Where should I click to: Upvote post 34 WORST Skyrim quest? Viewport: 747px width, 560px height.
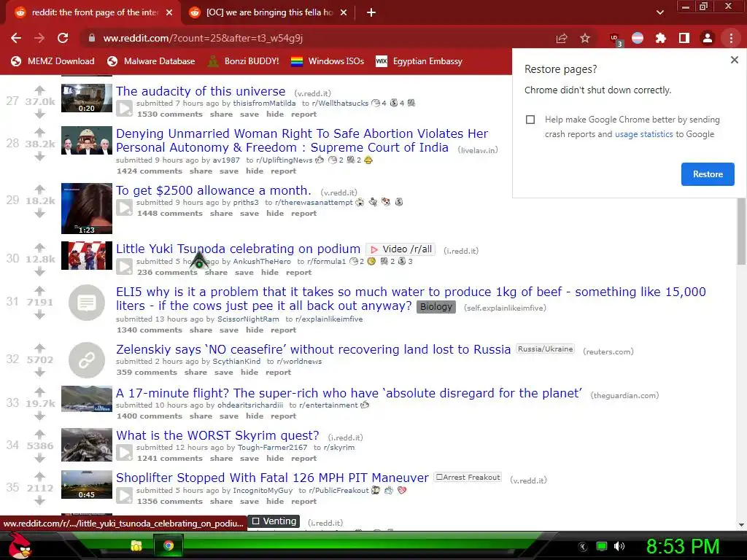click(x=40, y=434)
